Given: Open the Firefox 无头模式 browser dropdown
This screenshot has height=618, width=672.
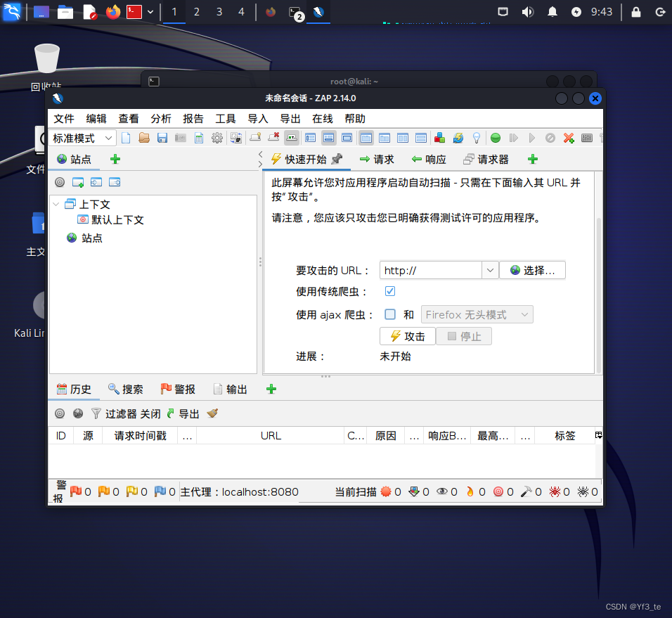Looking at the screenshot, I should 477,314.
